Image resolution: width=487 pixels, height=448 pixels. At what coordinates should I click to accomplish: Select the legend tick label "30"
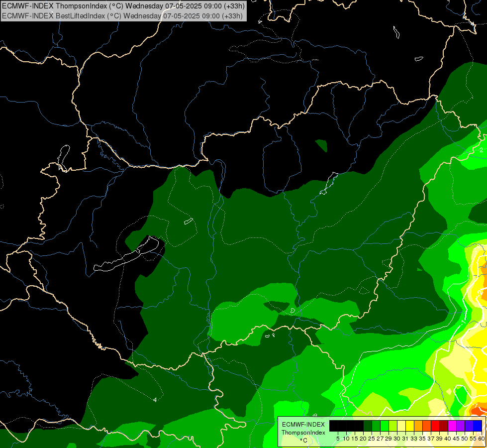(x=397, y=439)
